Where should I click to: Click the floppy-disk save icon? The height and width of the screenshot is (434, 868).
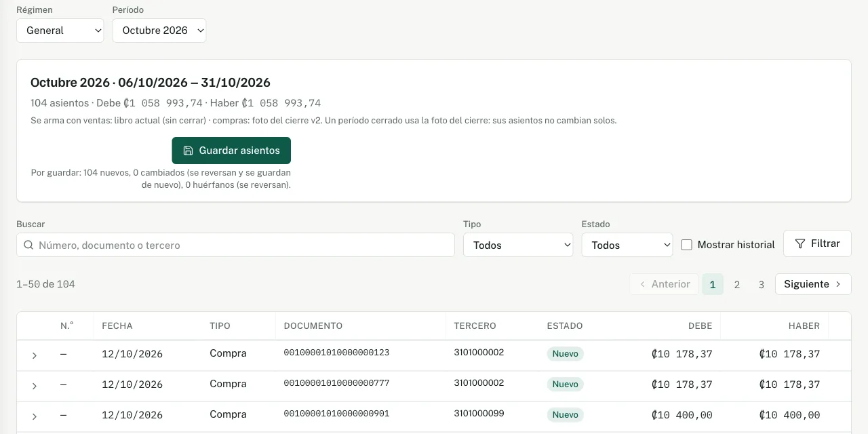coord(189,151)
